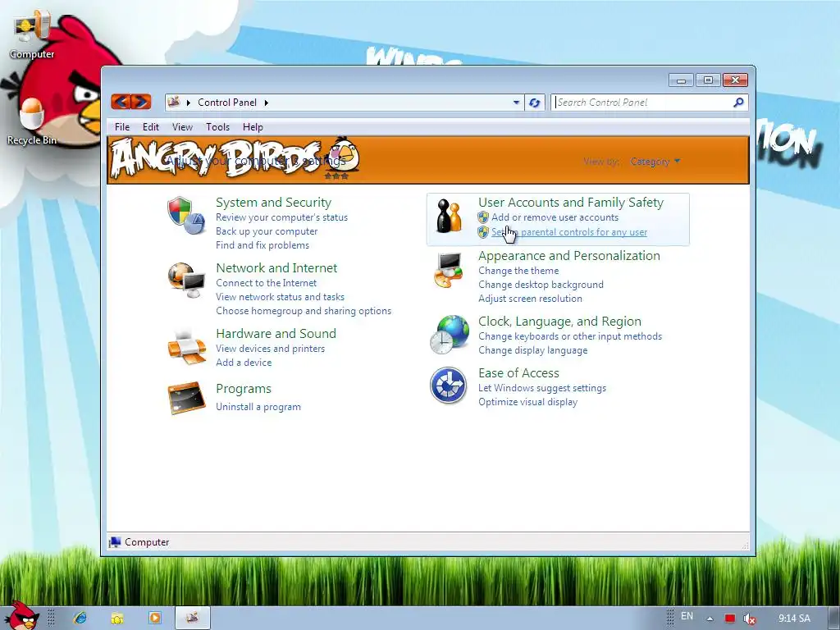Image resolution: width=840 pixels, height=630 pixels.
Task: Click the red flag tray icon
Action: click(x=729, y=619)
